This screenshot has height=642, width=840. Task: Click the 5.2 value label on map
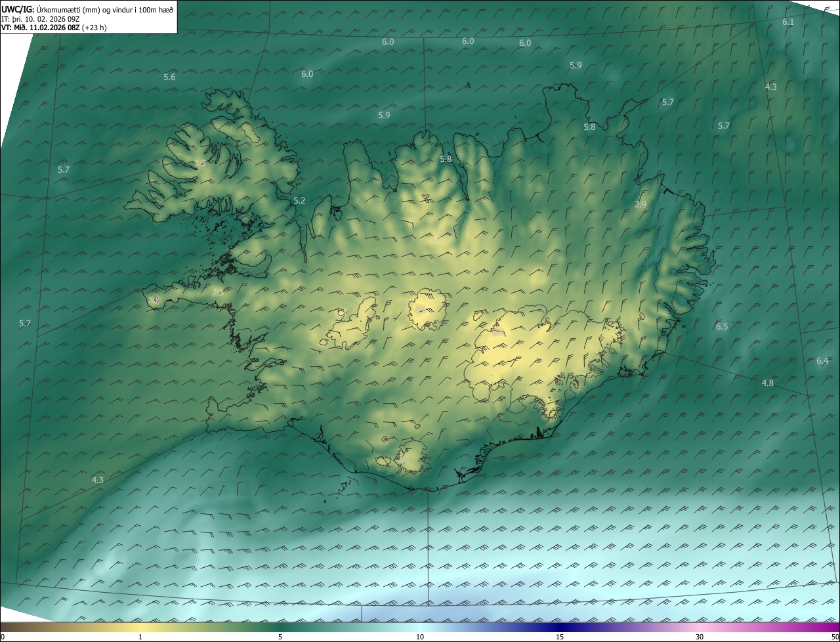[299, 201]
